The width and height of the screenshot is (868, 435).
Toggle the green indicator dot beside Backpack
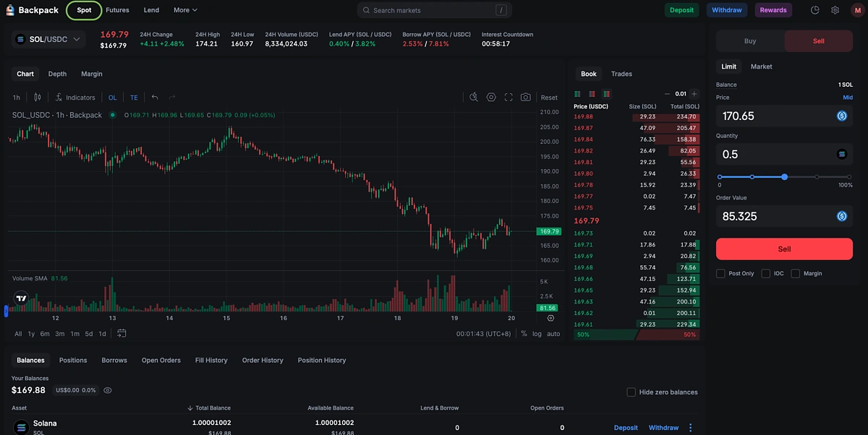(x=113, y=115)
